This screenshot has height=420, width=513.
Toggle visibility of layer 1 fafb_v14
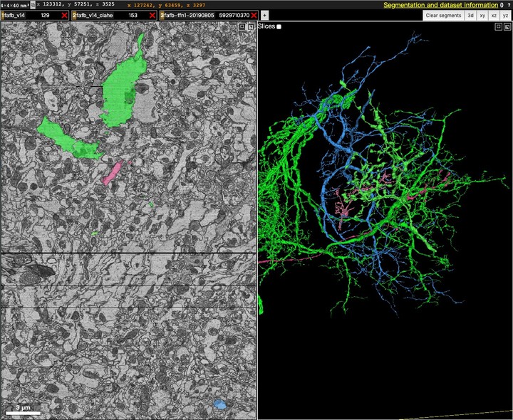tap(3, 16)
